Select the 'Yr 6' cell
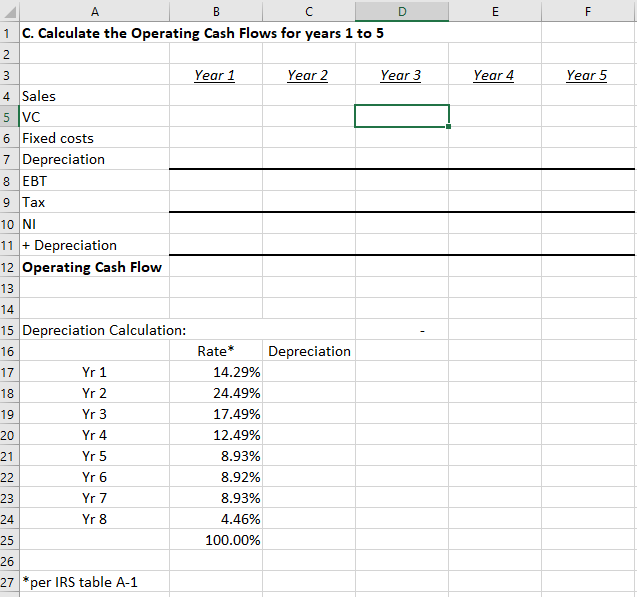Image resolution: width=637 pixels, height=597 pixels. 94,477
